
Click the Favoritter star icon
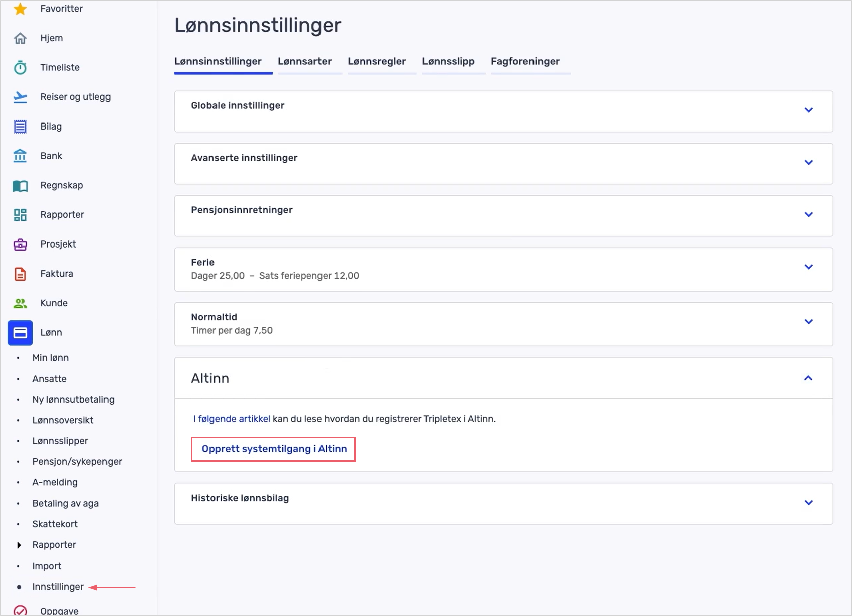[x=20, y=8]
